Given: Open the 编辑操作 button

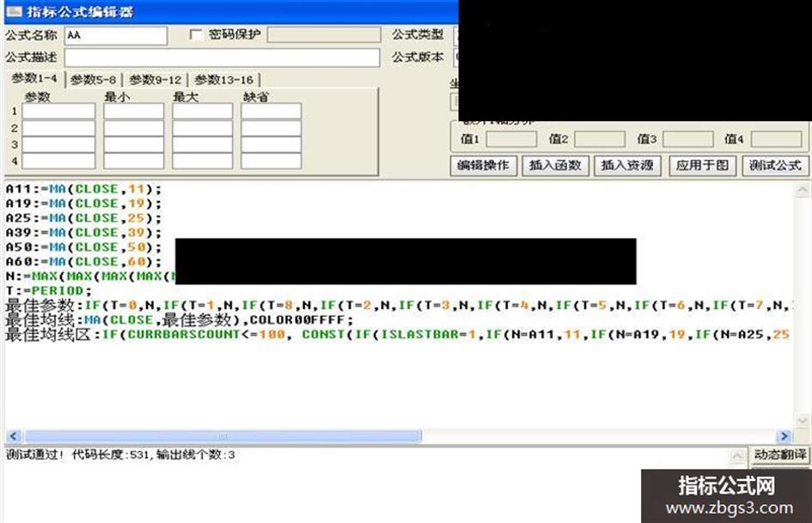Looking at the screenshot, I should point(483,166).
